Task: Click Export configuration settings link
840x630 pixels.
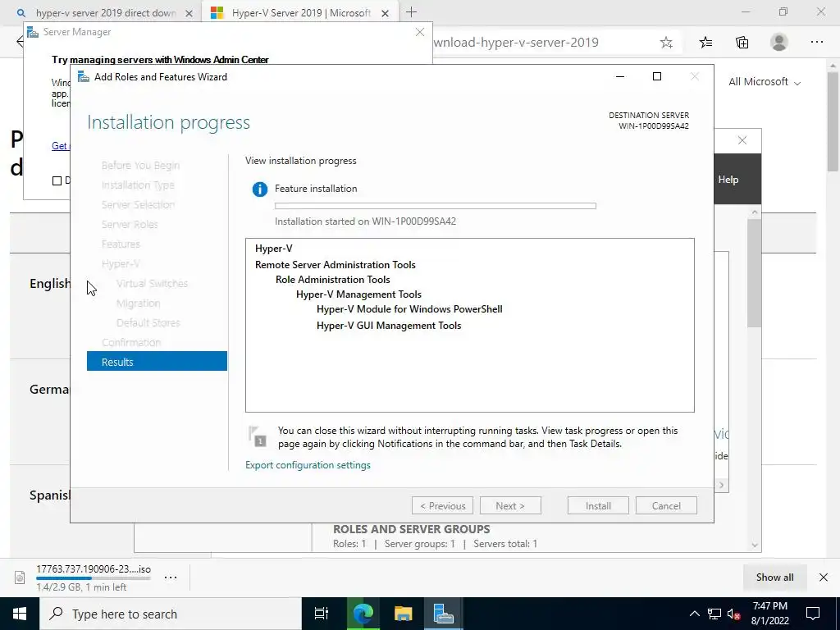Action: [x=308, y=465]
